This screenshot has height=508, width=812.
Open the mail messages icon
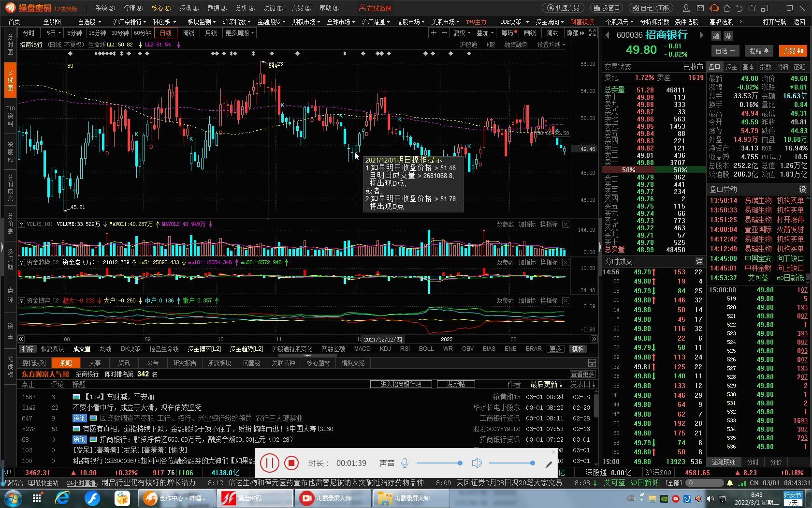pyautogui.click(x=700, y=8)
